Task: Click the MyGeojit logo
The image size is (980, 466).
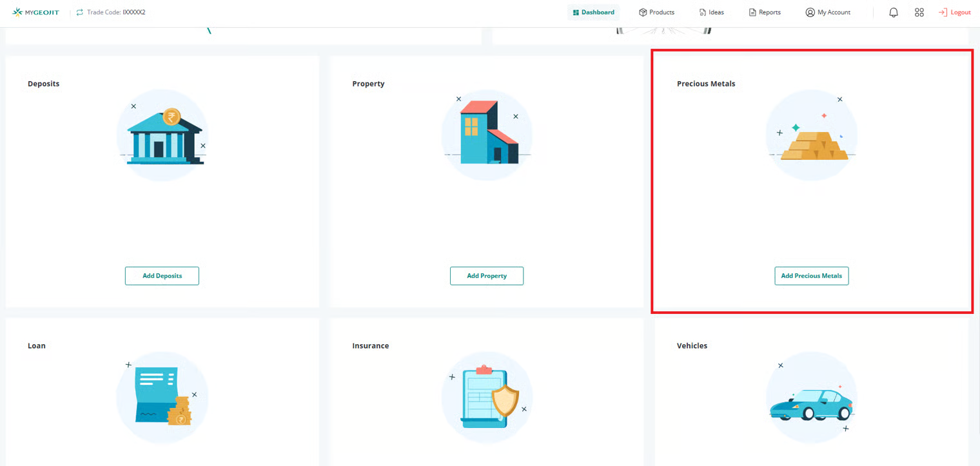Action: click(x=35, y=12)
